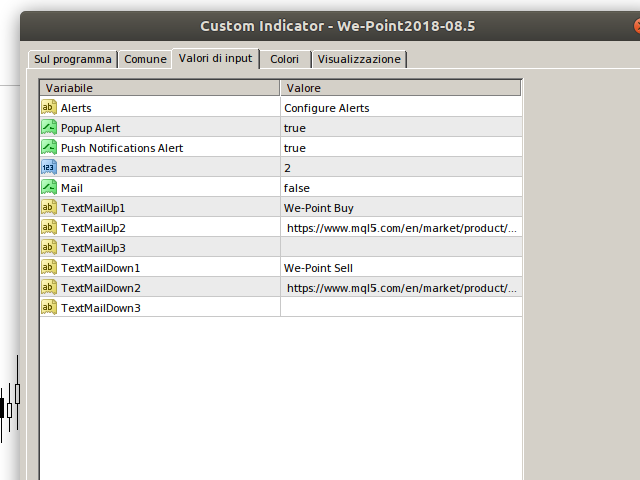
Task: Switch to the Comune tab
Action: point(145,59)
